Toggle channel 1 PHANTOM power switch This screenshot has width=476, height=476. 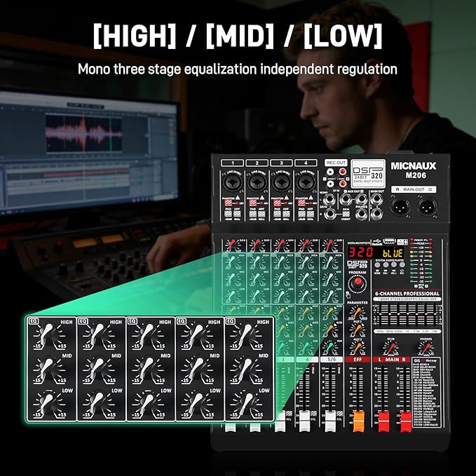[229, 203]
